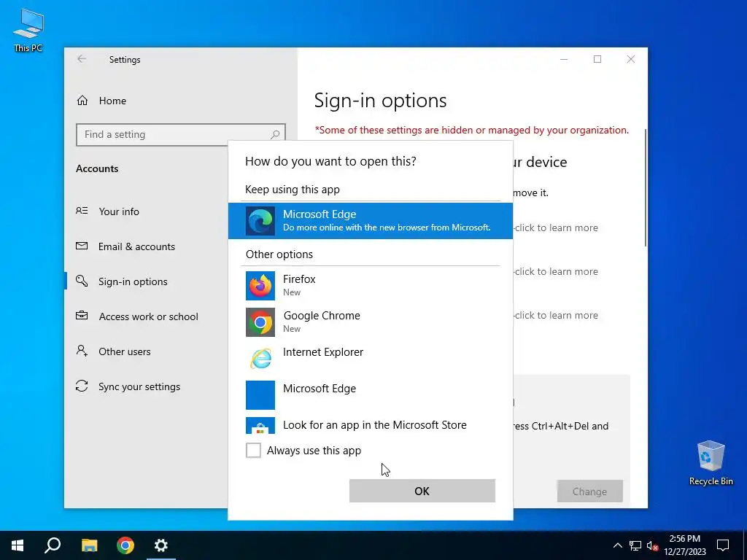Click the Microsoft Store bag icon
This screenshot has height=560, width=747.
pyautogui.click(x=260, y=426)
